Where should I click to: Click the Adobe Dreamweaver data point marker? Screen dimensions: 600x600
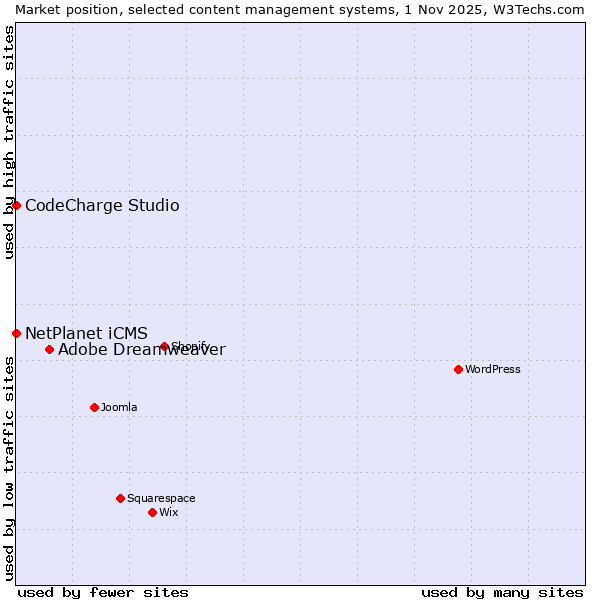tap(49, 349)
